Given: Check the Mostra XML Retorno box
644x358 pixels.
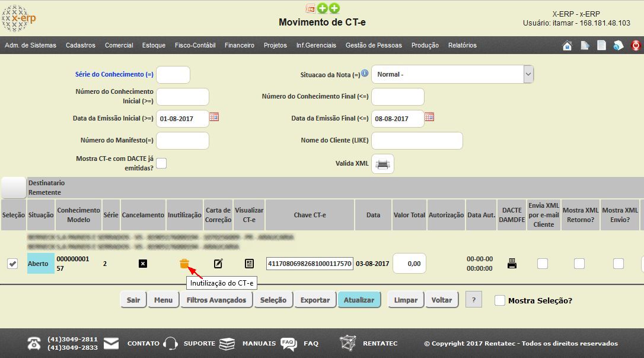Looking at the screenshot, I should 579,264.
